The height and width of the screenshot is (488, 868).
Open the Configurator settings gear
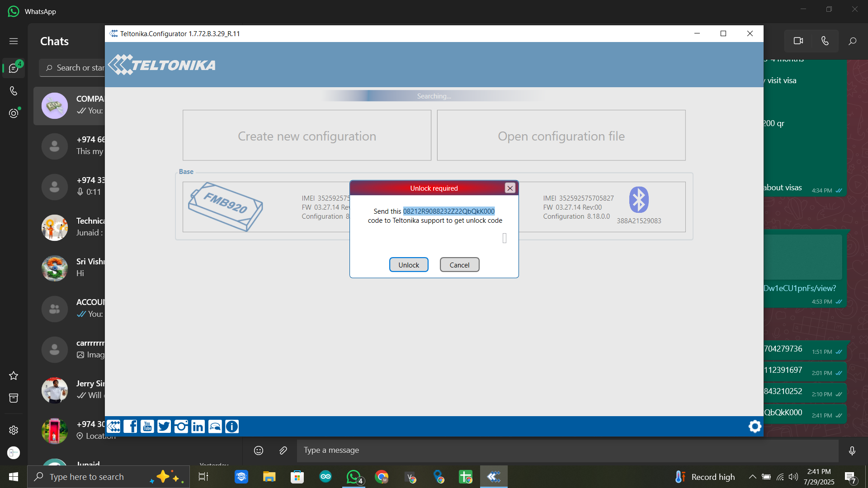pos(755,426)
